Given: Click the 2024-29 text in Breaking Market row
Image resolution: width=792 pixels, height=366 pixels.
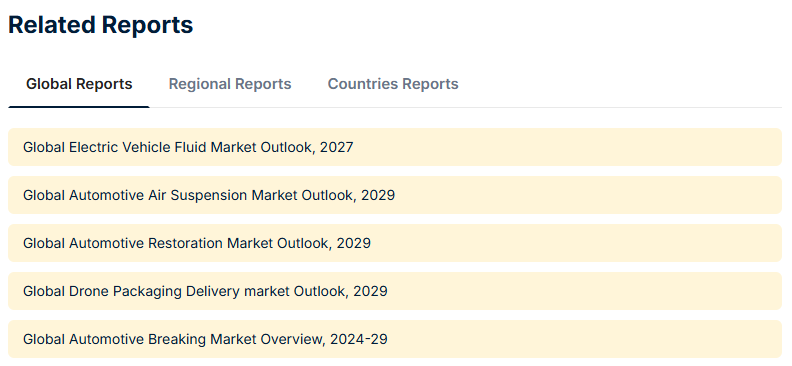Looking at the screenshot, I should (359, 339).
